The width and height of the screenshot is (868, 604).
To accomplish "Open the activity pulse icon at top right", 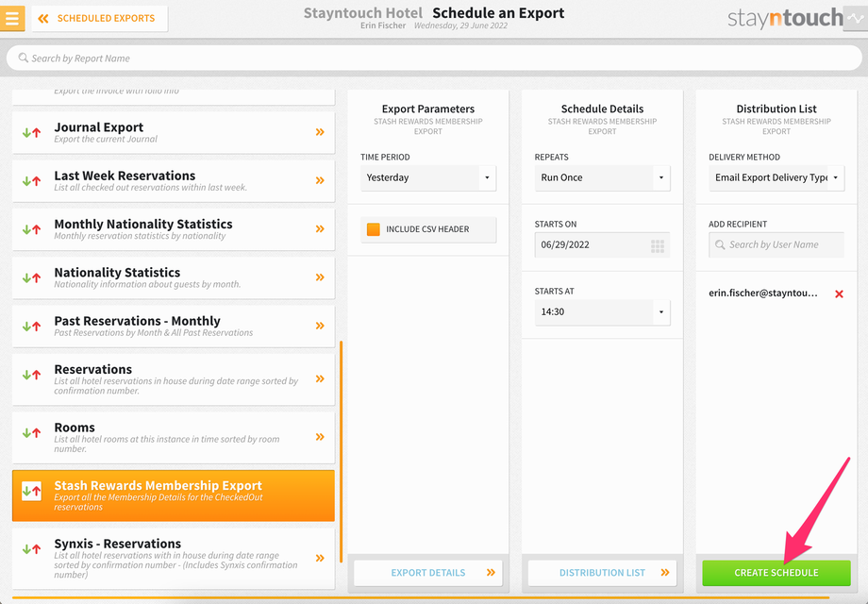I will pos(856,18).
